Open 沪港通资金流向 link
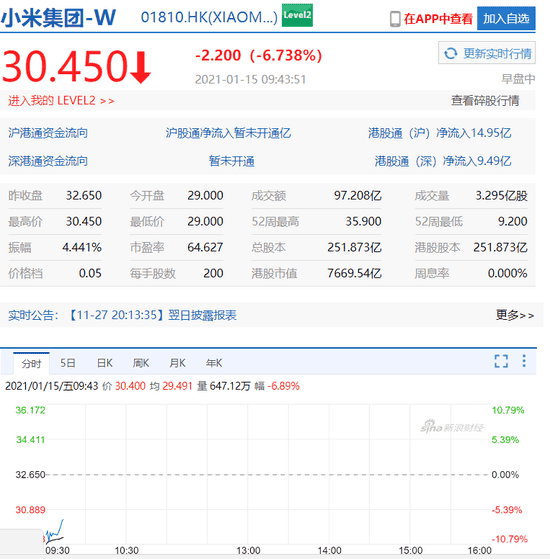Viewport: 550px width, 559px height. pos(48,133)
